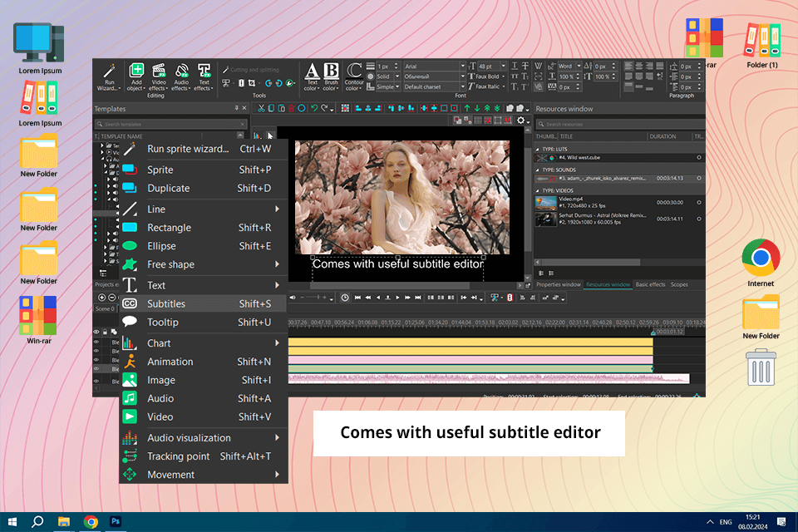Viewport: 798px width, 532px height.
Task: Toggle the eye icon in timeline header
Action: (96, 332)
